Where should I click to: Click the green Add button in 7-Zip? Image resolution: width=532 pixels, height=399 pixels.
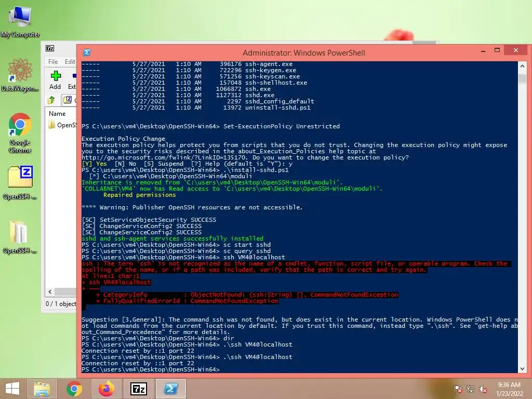pyautogui.click(x=55, y=80)
